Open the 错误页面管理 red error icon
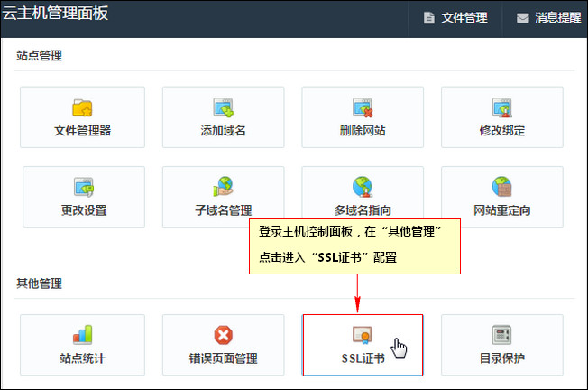Screen dimensions: 588x390 point(223,335)
